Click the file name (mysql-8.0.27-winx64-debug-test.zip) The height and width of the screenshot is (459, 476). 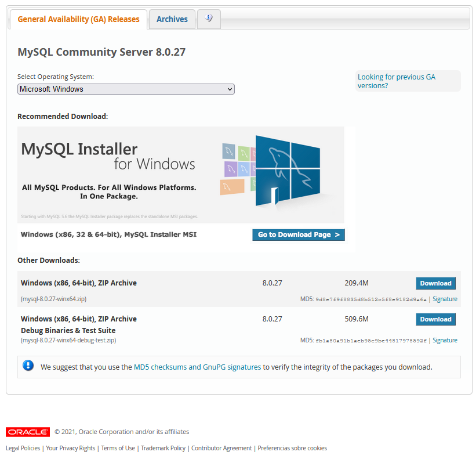(68, 340)
